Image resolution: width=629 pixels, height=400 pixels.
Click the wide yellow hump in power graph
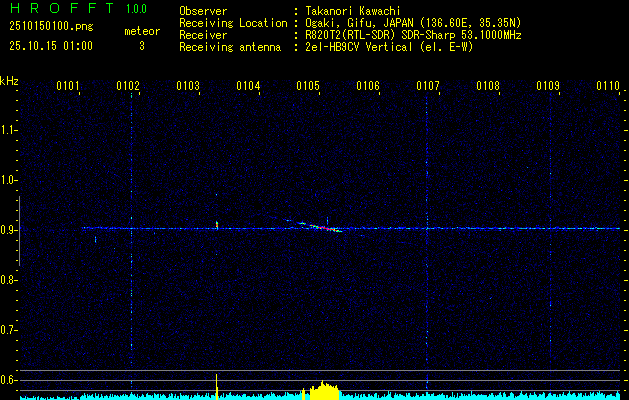coord(324,391)
